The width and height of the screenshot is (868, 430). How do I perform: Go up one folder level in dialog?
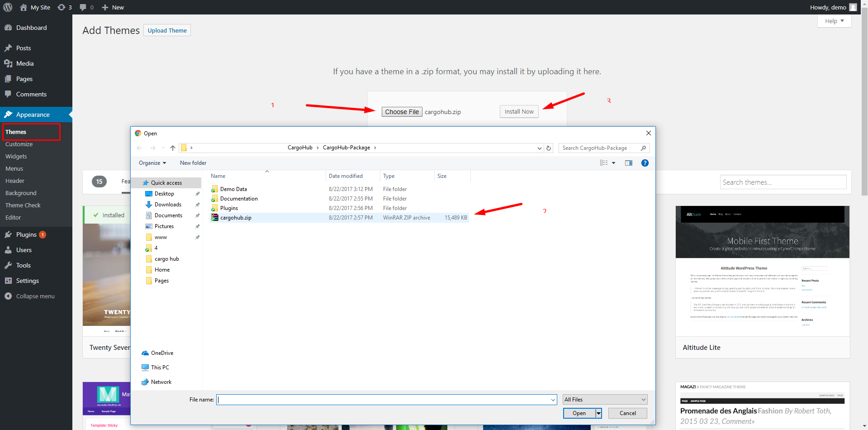[x=173, y=148]
